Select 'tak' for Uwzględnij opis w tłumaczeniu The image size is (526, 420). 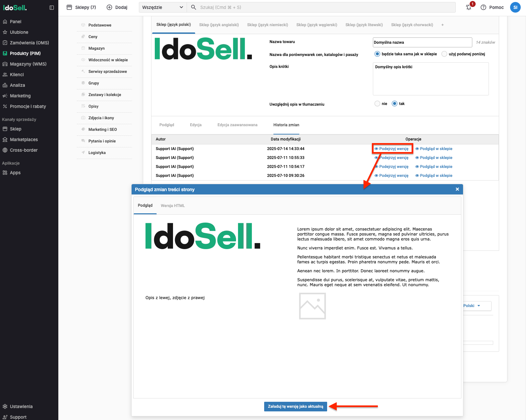click(x=394, y=104)
